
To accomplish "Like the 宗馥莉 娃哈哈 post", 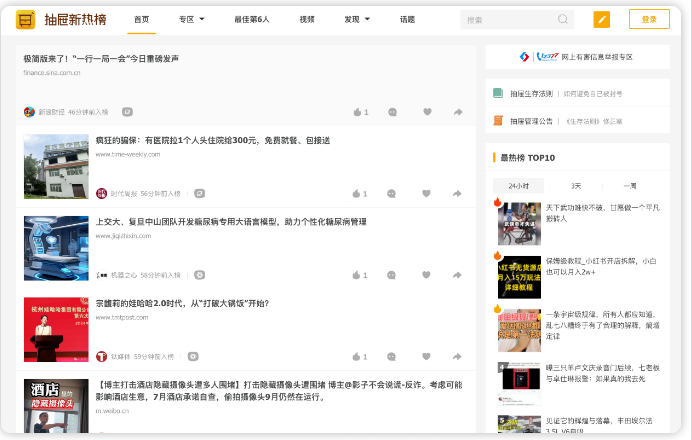I will tap(360, 357).
